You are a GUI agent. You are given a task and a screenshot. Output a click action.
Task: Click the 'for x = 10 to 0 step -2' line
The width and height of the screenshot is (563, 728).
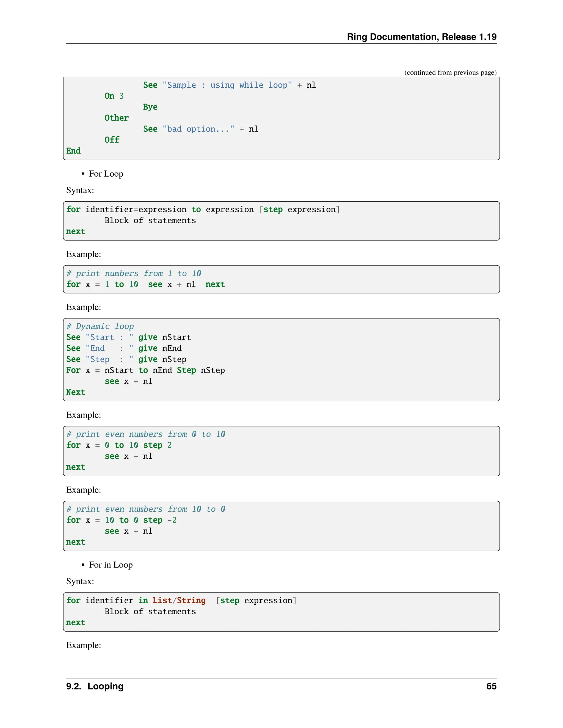click(122, 520)
